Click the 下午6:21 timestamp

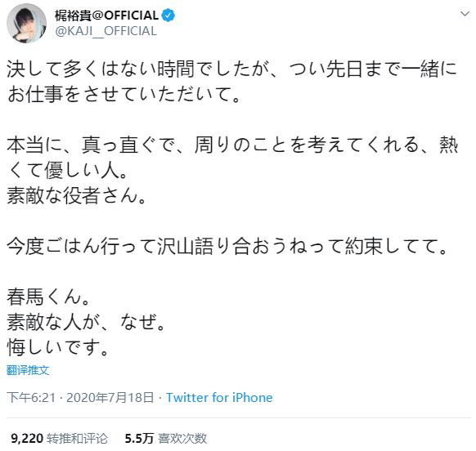(x=31, y=397)
